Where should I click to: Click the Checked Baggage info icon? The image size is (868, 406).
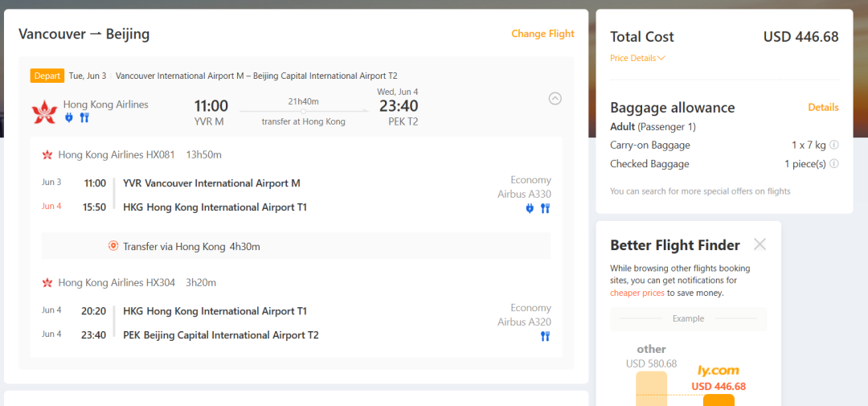tap(833, 164)
